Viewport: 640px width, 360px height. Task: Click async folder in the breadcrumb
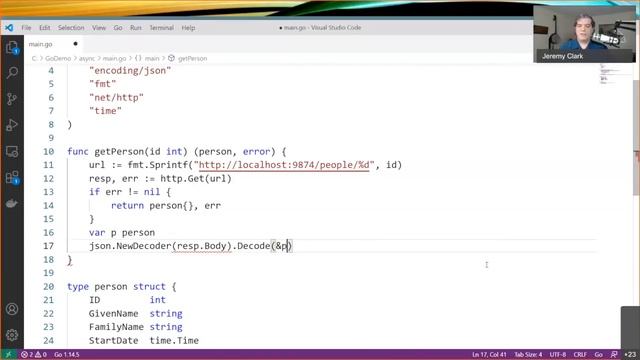point(87,58)
